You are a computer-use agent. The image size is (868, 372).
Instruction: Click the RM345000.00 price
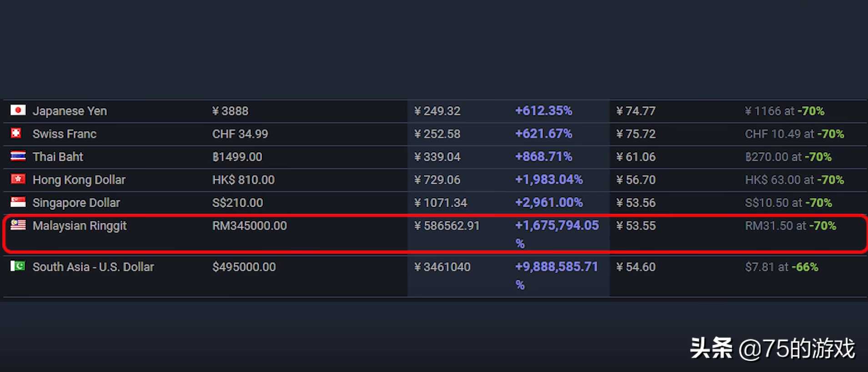pyautogui.click(x=249, y=226)
